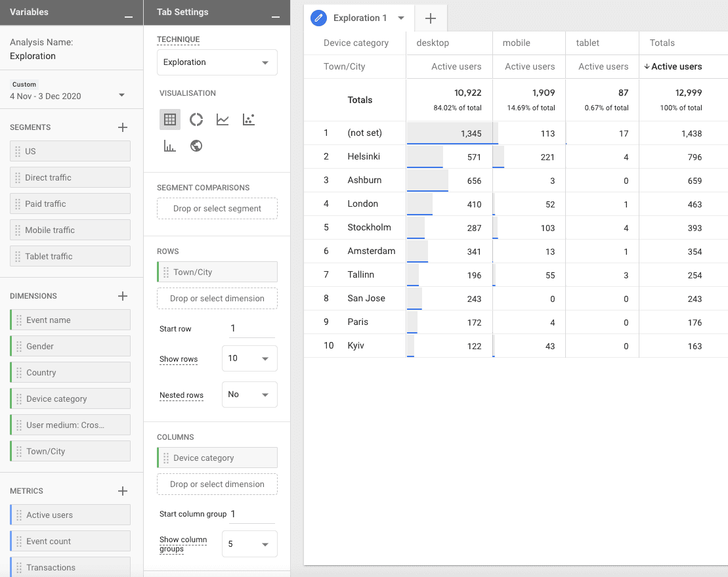
Task: Select the geo map visualisation
Action: pyautogui.click(x=196, y=146)
